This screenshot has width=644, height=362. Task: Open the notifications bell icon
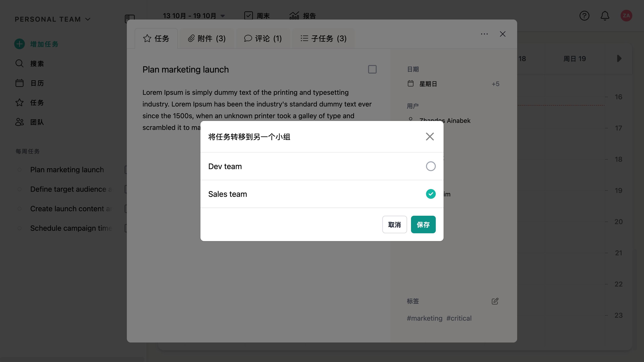pos(605,16)
